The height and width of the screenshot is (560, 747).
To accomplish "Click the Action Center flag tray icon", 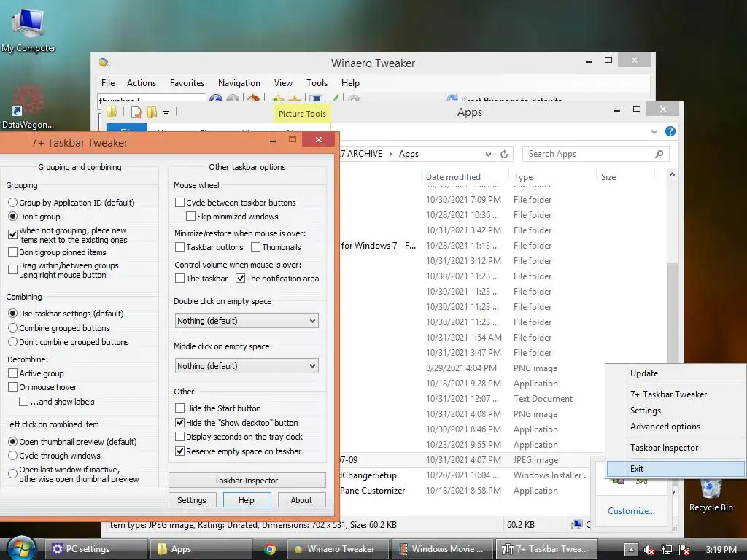I will click(x=684, y=550).
